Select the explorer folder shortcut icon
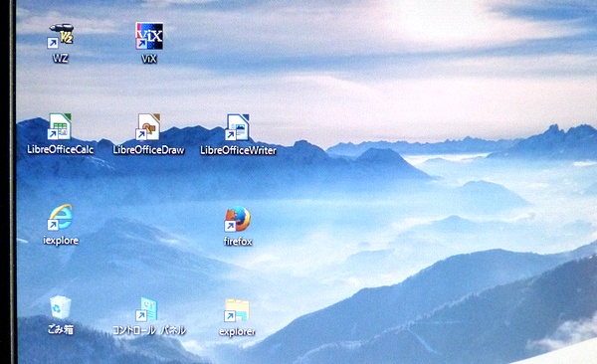Viewport: 597px width, 364px height. click(237, 310)
